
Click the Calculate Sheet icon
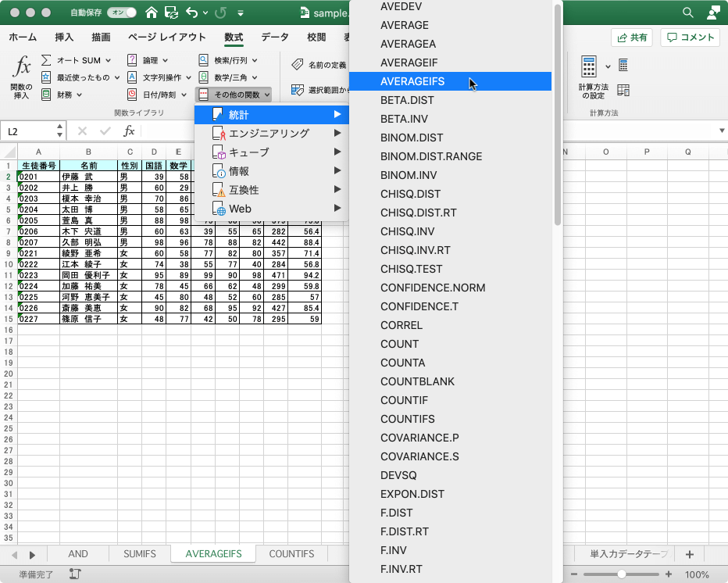623,90
